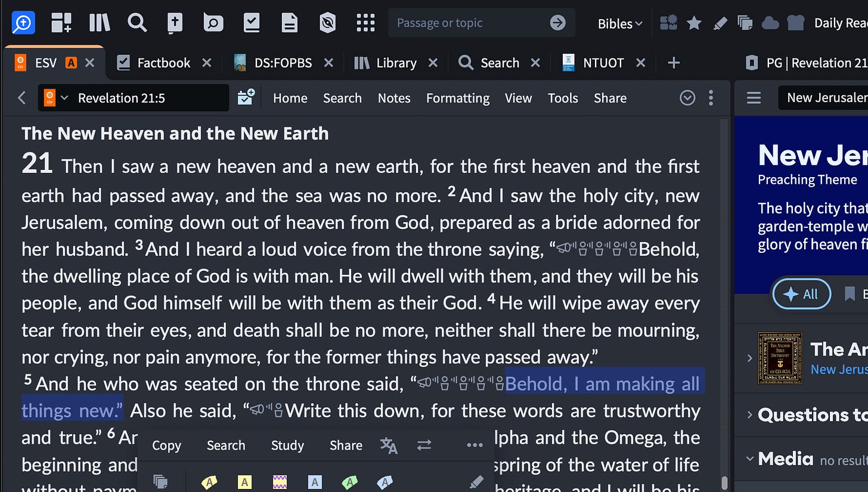The width and height of the screenshot is (868, 492).
Task: Close the Factbook tab
Action: click(207, 63)
